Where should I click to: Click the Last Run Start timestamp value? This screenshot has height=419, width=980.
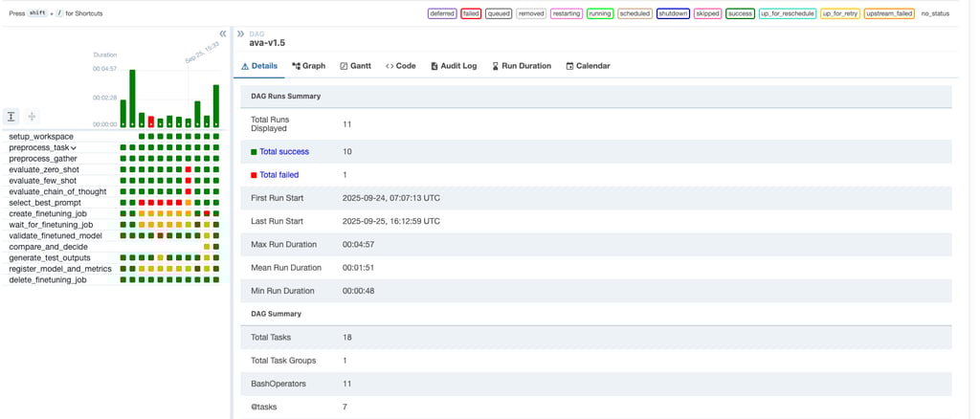pyautogui.click(x=392, y=221)
